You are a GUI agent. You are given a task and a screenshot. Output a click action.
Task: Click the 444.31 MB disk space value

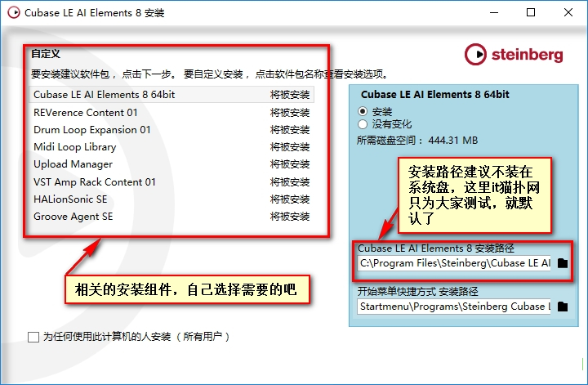pyautogui.click(x=453, y=141)
